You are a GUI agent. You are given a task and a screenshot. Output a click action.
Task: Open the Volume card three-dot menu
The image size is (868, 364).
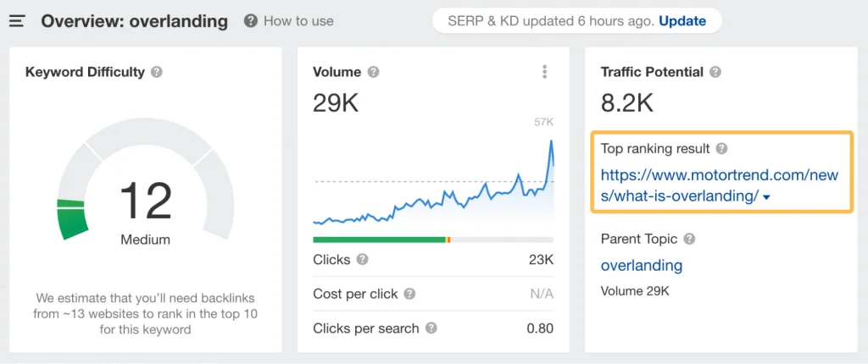point(544,73)
